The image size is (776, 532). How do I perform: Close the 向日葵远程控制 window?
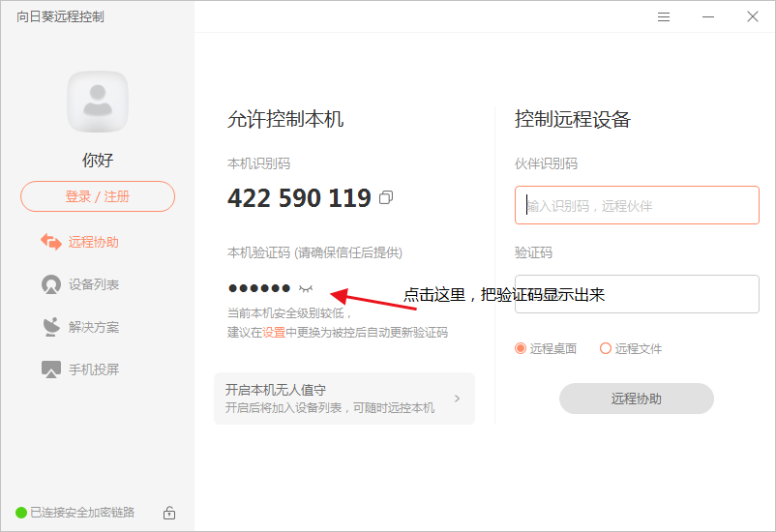click(x=753, y=16)
